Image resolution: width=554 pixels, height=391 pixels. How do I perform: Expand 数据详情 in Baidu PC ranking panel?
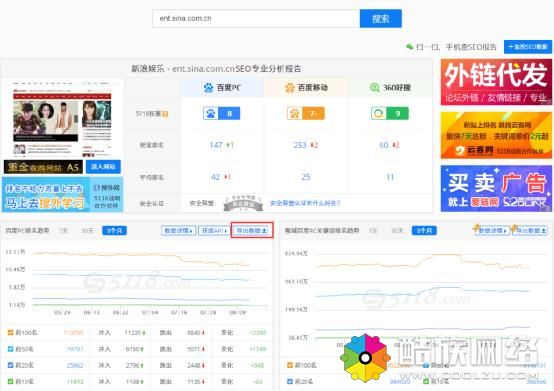(178, 231)
